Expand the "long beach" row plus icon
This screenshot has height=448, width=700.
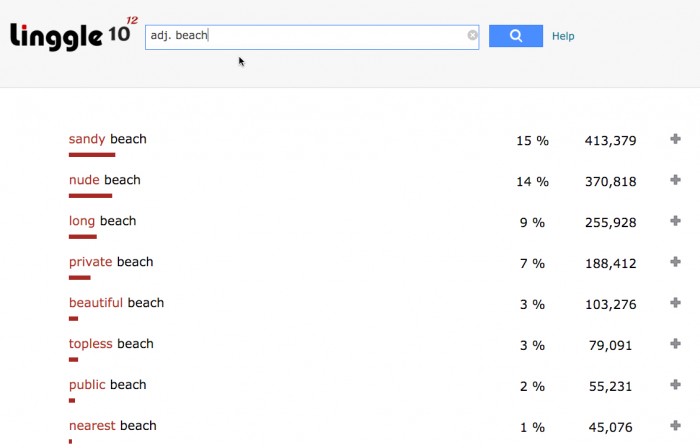click(676, 221)
